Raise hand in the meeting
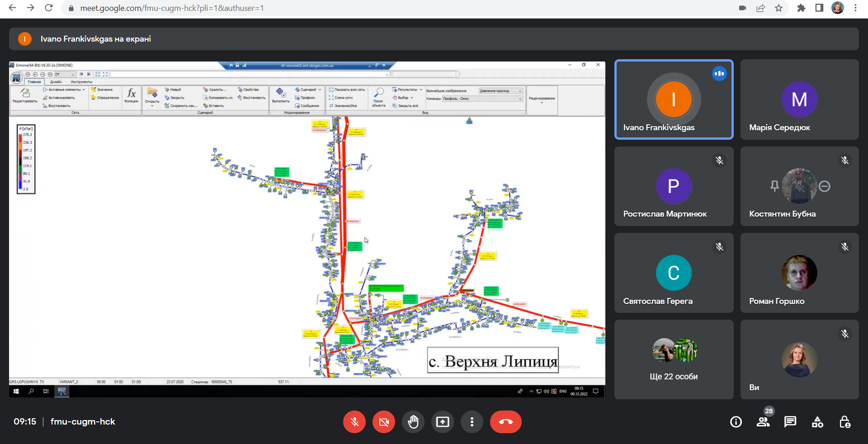The width and height of the screenshot is (868, 444). tap(413, 422)
